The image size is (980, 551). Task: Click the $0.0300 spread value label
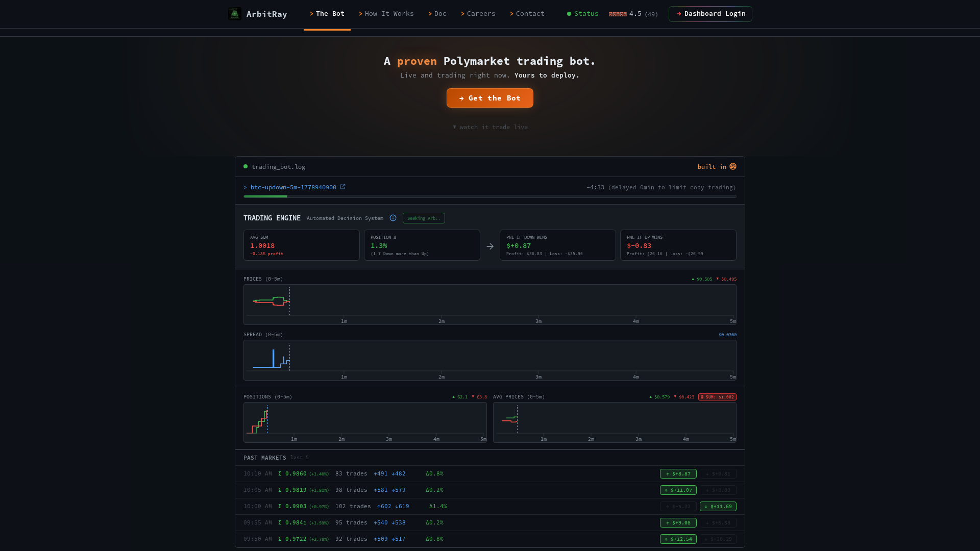tap(727, 335)
